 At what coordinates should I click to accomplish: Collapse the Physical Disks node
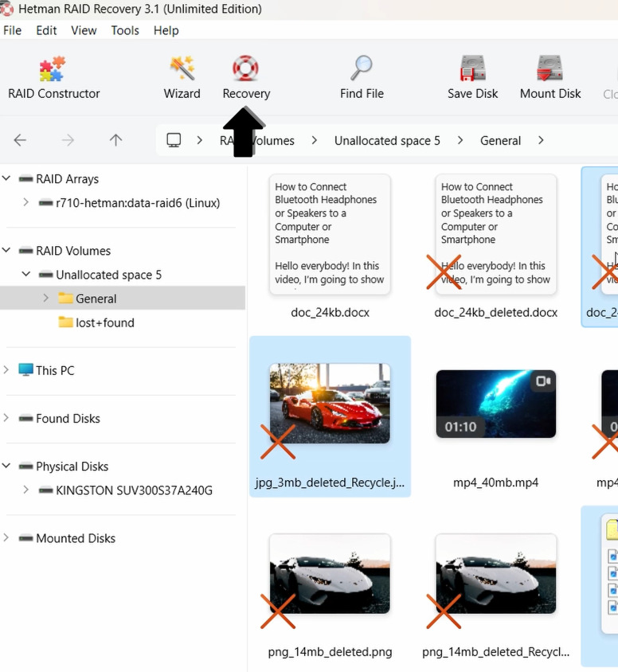click(x=6, y=466)
